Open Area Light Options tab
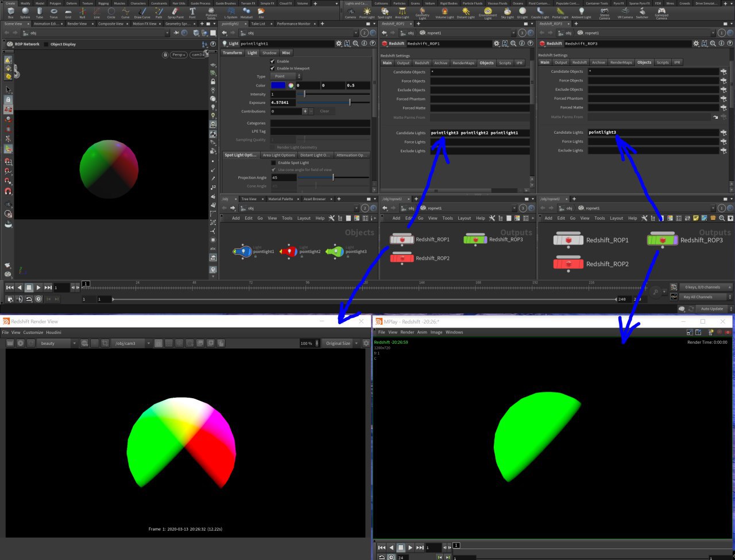The height and width of the screenshot is (560, 735). [278, 155]
